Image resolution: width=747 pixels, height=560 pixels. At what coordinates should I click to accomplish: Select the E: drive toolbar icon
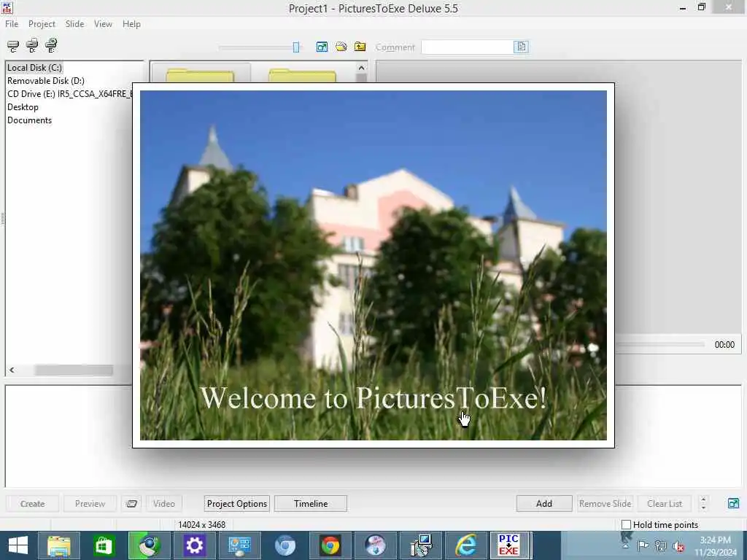pyautogui.click(x=51, y=45)
